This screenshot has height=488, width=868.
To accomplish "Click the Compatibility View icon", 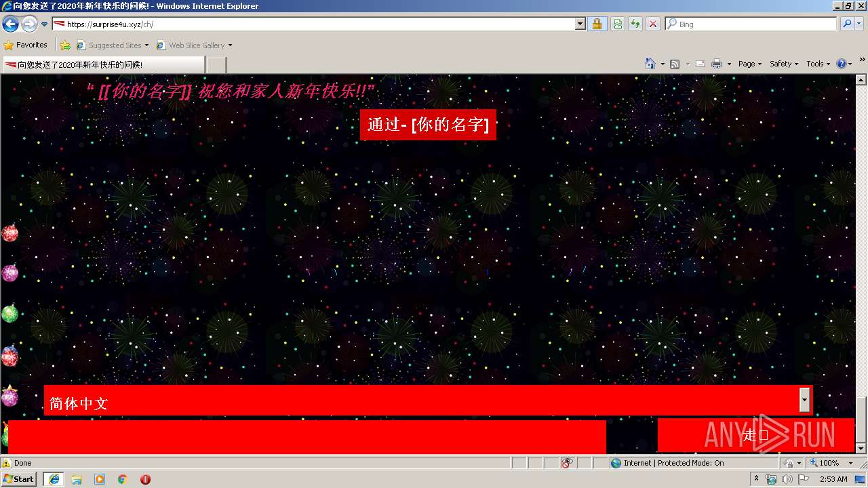I will [618, 24].
